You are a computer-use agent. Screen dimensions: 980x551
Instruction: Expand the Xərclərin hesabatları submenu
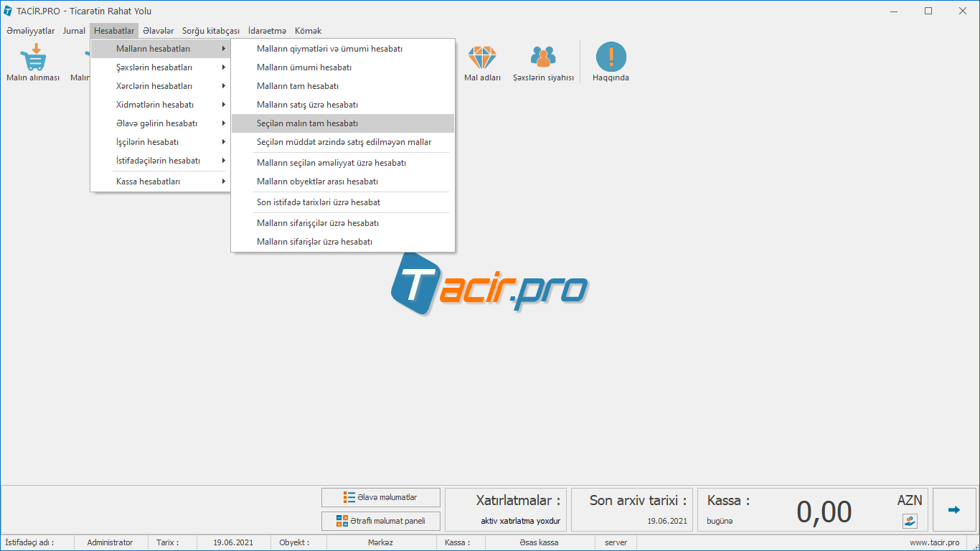pyautogui.click(x=154, y=86)
